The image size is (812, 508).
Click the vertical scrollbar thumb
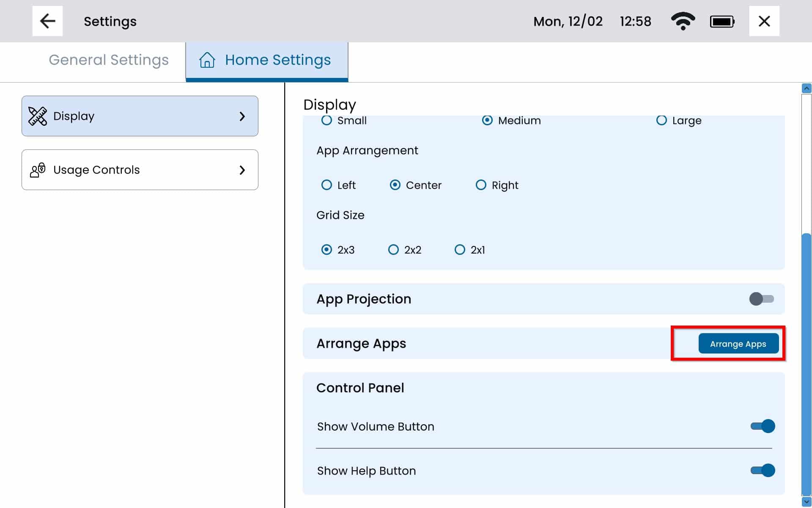point(807,364)
